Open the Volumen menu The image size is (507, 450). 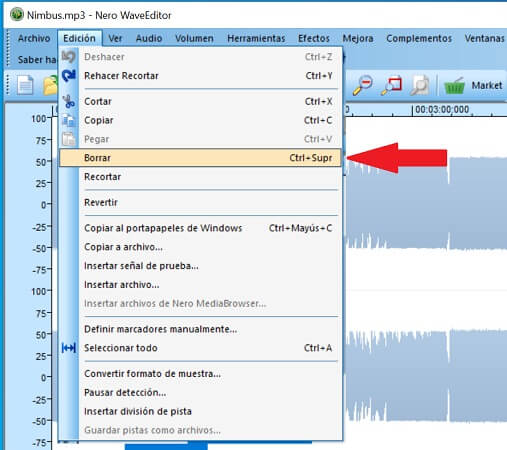pyautogui.click(x=194, y=38)
